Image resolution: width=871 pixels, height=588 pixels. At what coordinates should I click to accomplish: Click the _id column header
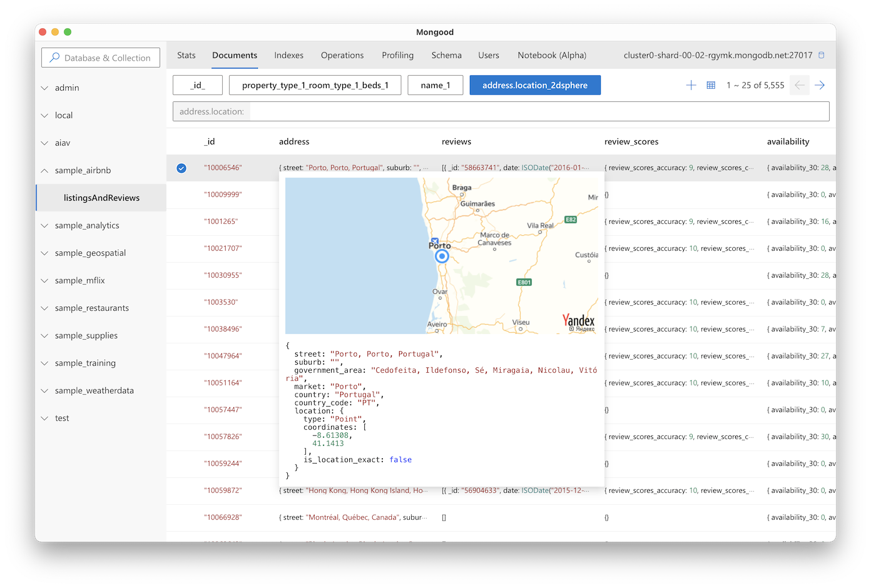click(x=210, y=141)
